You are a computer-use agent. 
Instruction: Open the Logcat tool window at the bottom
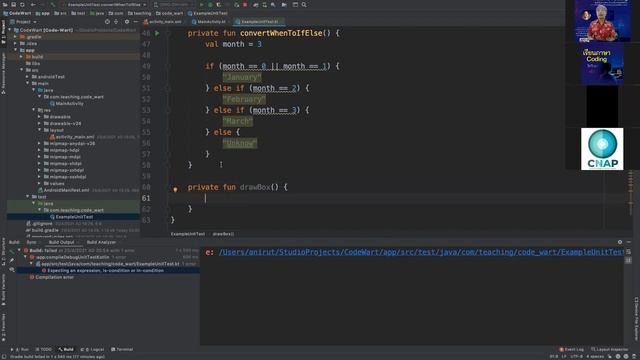[93, 349]
